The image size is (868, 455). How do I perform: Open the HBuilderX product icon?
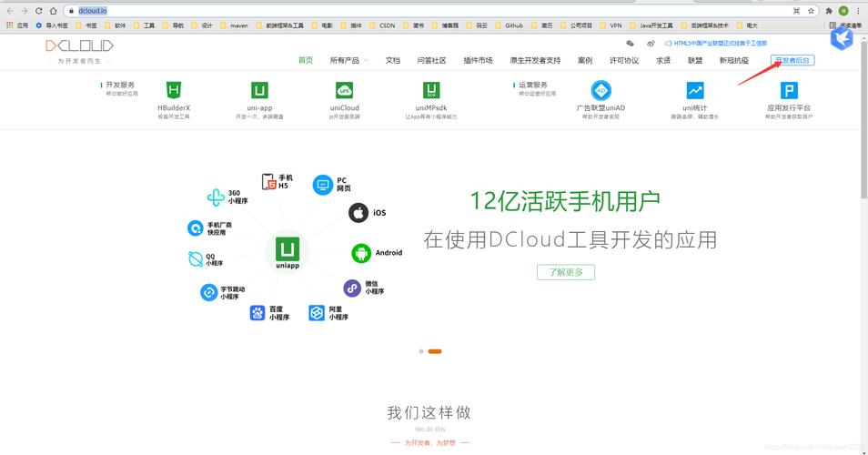click(x=174, y=90)
